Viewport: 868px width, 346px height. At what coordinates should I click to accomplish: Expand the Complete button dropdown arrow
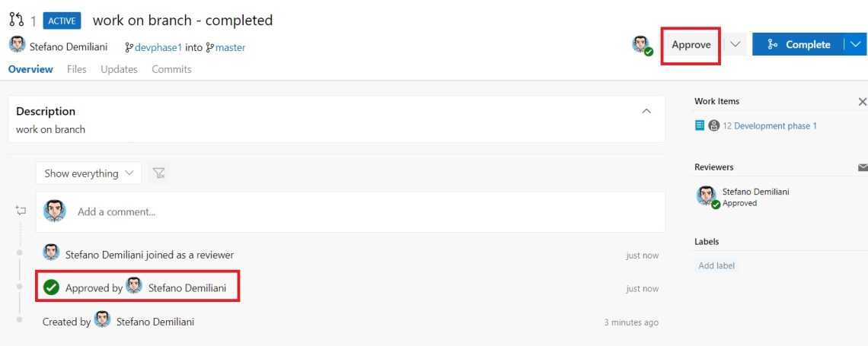[855, 44]
